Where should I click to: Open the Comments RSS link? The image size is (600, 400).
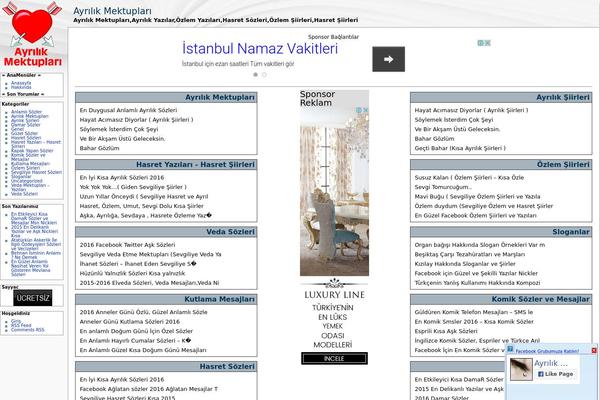(x=28, y=330)
